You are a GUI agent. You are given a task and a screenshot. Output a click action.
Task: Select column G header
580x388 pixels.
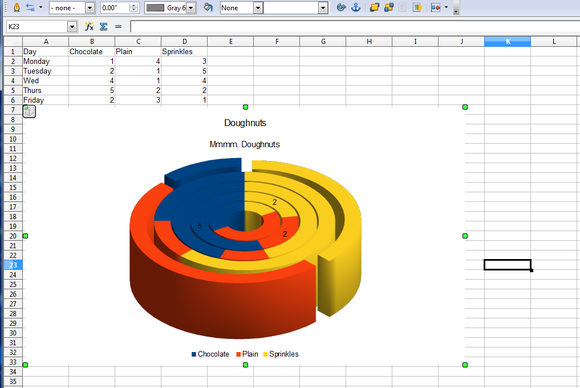click(x=323, y=41)
